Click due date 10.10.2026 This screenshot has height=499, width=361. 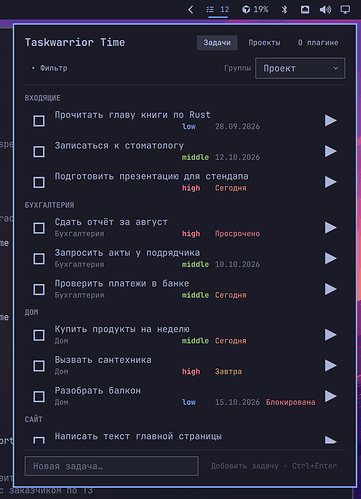(237, 264)
